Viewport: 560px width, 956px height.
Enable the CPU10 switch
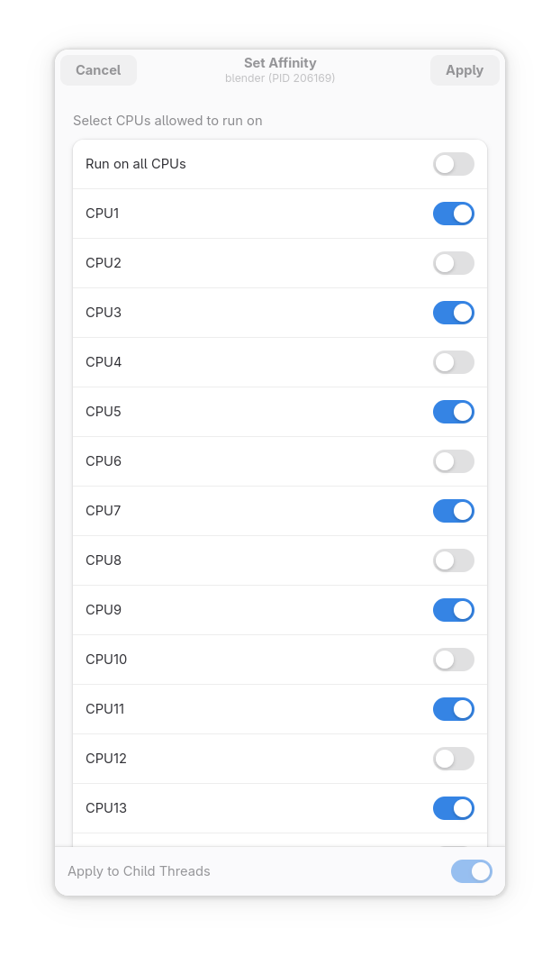[453, 660]
